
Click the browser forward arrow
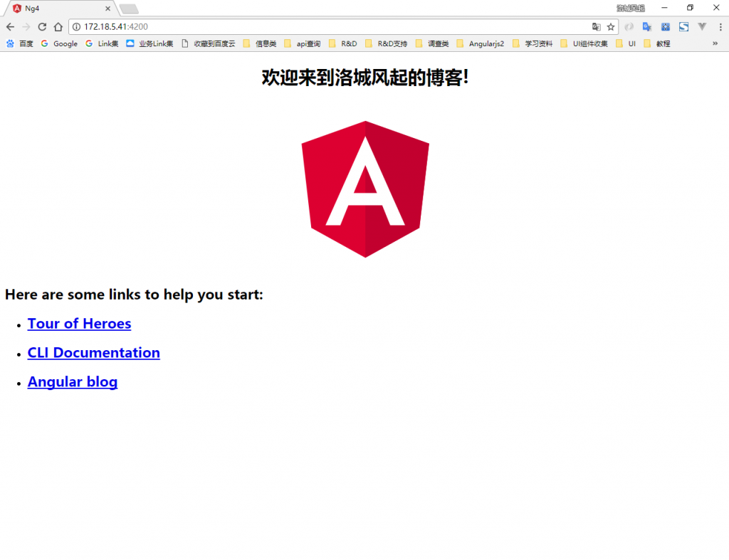pos(26,27)
